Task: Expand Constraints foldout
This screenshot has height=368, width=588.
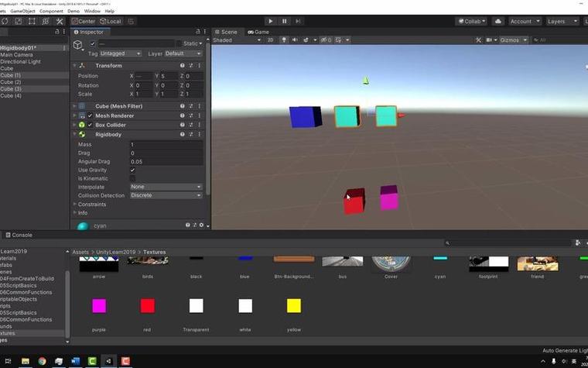Action: click(74, 204)
